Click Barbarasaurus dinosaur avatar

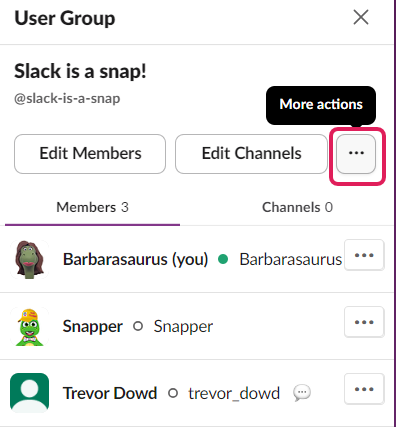[x=29, y=259]
